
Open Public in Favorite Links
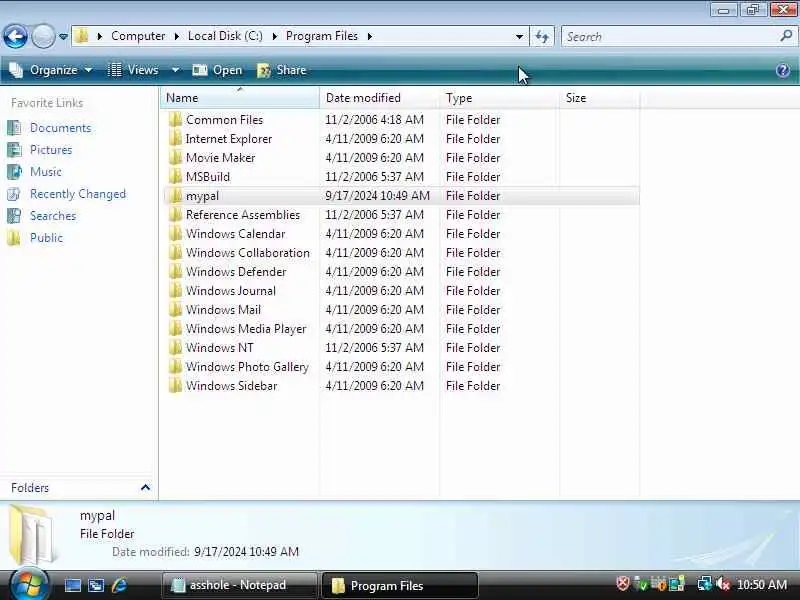tap(46, 238)
